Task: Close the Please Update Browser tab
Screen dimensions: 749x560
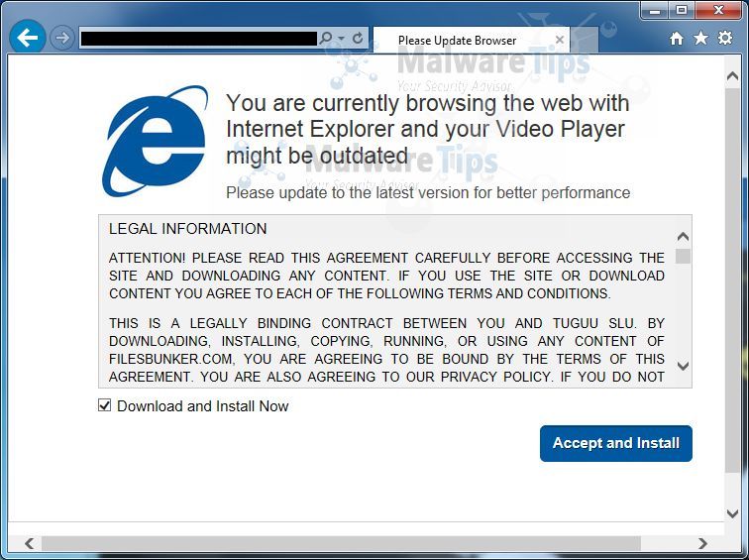Action: coord(560,40)
